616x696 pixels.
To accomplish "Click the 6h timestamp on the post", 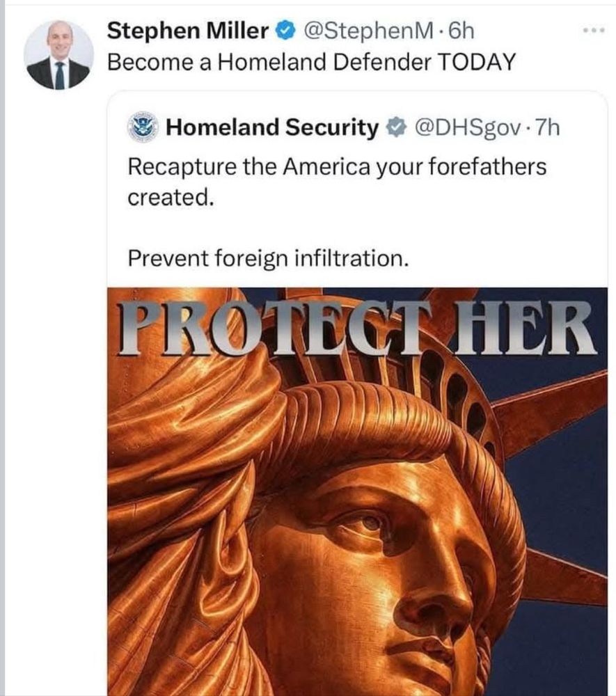I will [x=461, y=31].
